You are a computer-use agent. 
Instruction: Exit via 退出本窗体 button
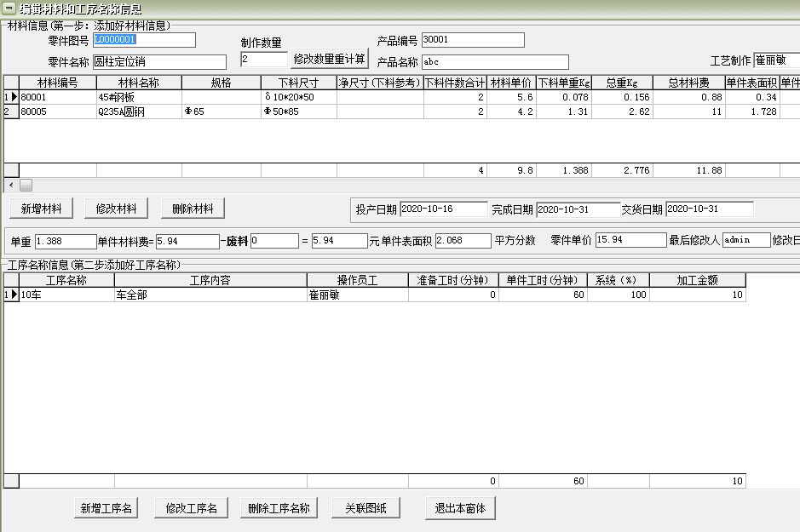(460, 509)
